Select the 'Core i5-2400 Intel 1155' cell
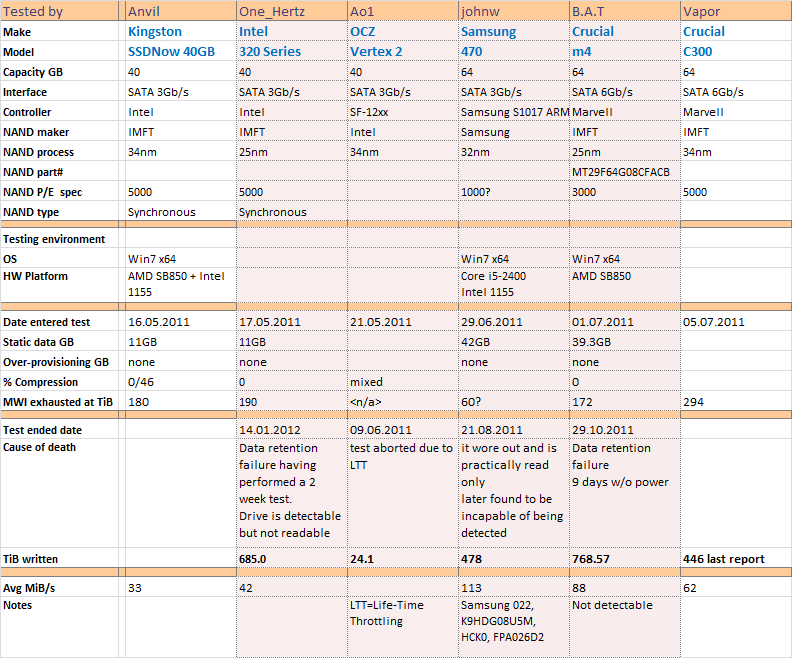This screenshot has height=658, width=792. (x=514, y=284)
